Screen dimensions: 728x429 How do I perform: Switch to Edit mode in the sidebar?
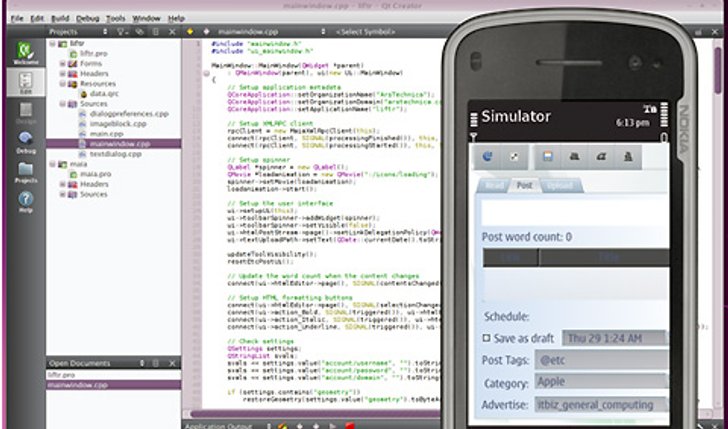[26, 83]
